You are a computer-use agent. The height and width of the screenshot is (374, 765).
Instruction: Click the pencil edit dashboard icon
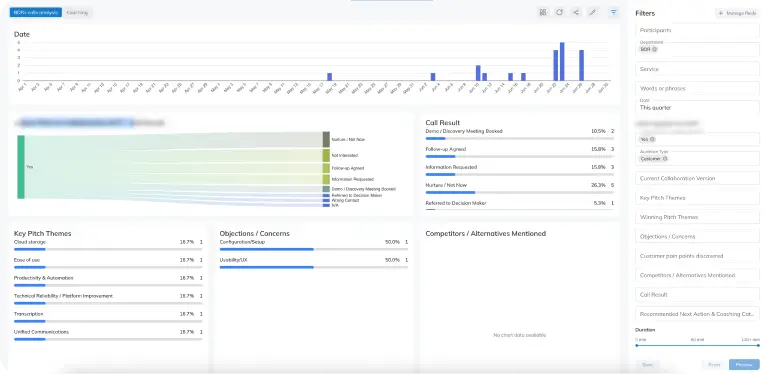[593, 12]
